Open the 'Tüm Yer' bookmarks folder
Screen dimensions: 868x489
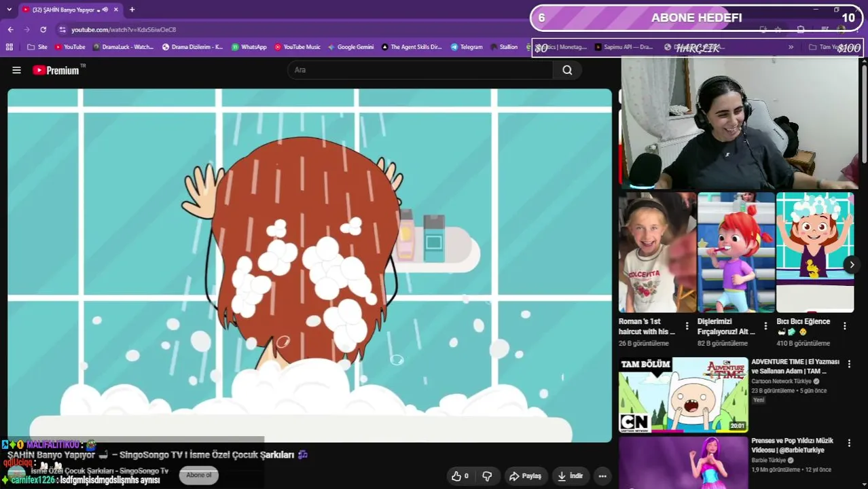826,47
